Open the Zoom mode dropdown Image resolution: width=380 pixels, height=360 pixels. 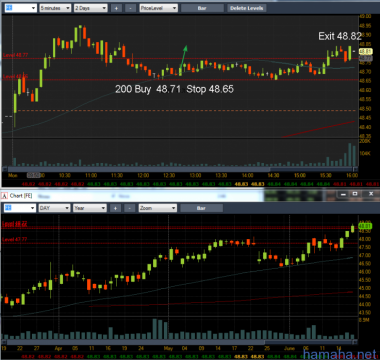[x=158, y=208]
